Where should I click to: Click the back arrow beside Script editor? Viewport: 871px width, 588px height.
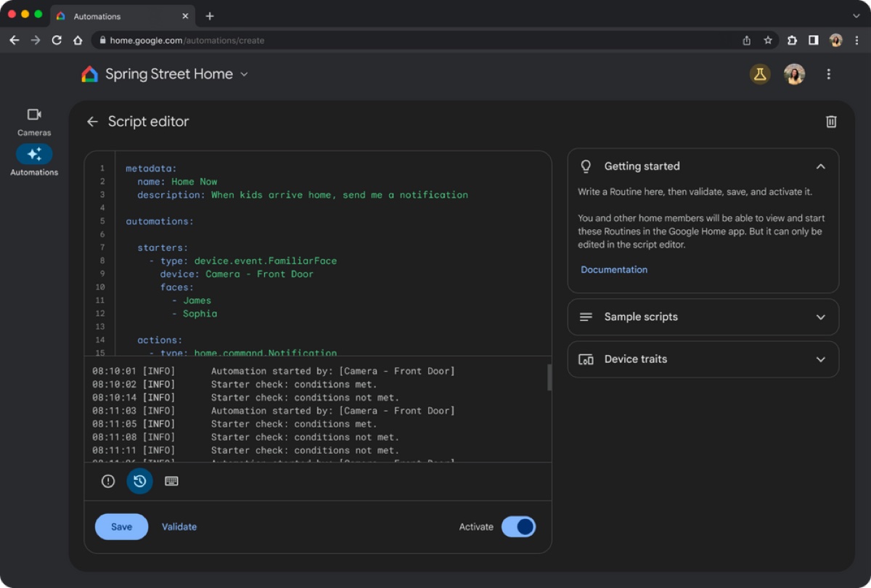[92, 122]
